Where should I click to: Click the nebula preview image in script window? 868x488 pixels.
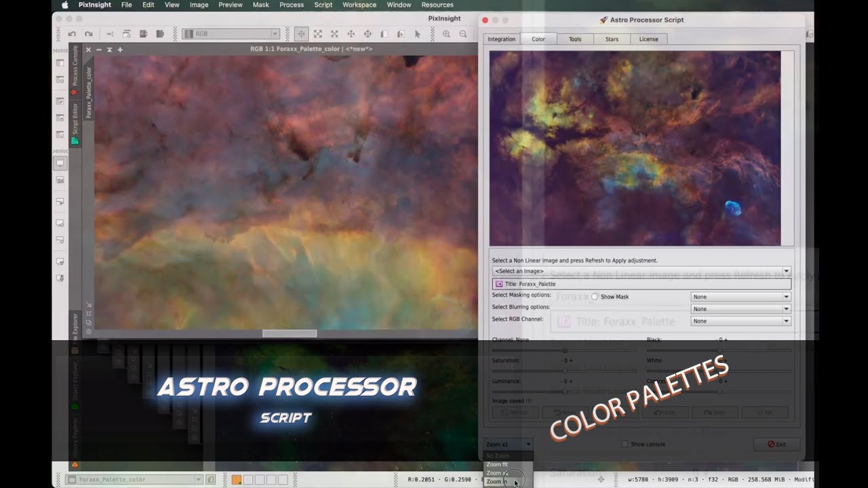(635, 148)
